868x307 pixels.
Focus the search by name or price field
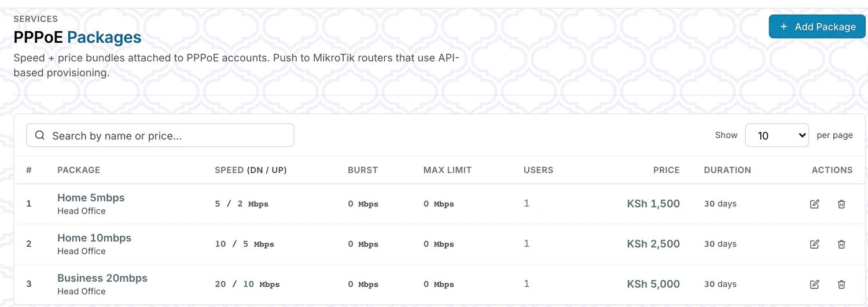(160, 135)
